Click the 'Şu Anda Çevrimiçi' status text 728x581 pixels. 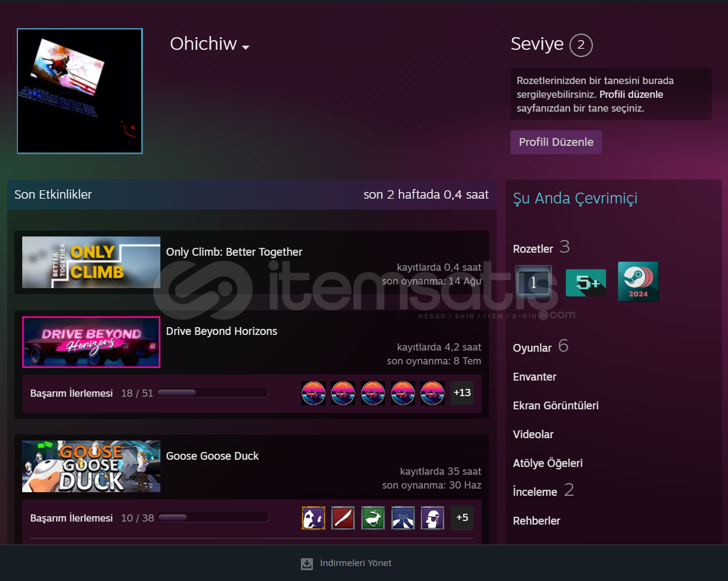pyautogui.click(x=575, y=199)
